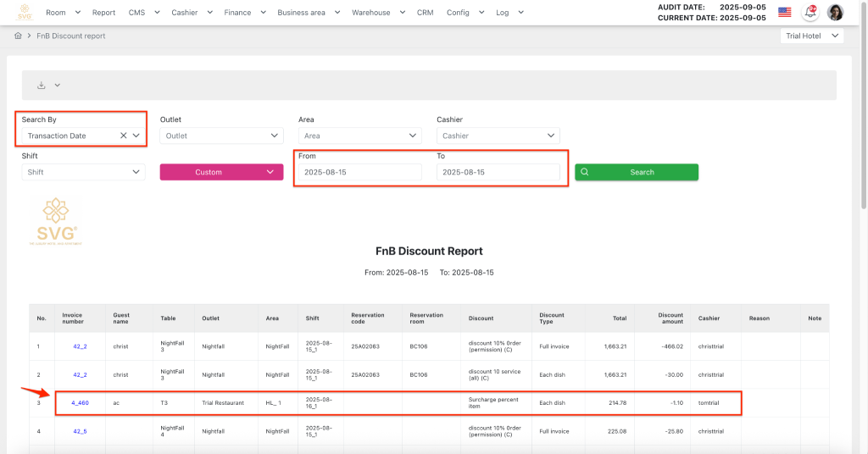The image size is (868, 454).
Task: Open the pink Custom date range button
Action: tap(221, 172)
